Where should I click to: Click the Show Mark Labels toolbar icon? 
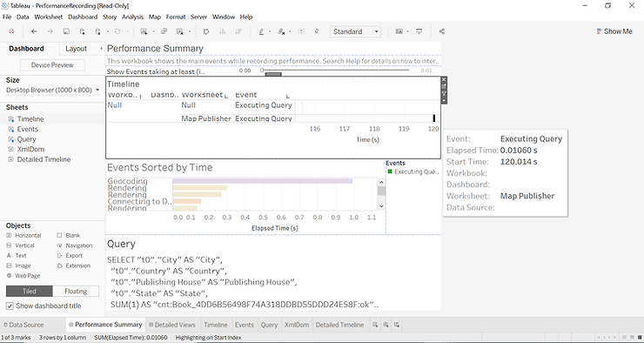click(x=301, y=31)
